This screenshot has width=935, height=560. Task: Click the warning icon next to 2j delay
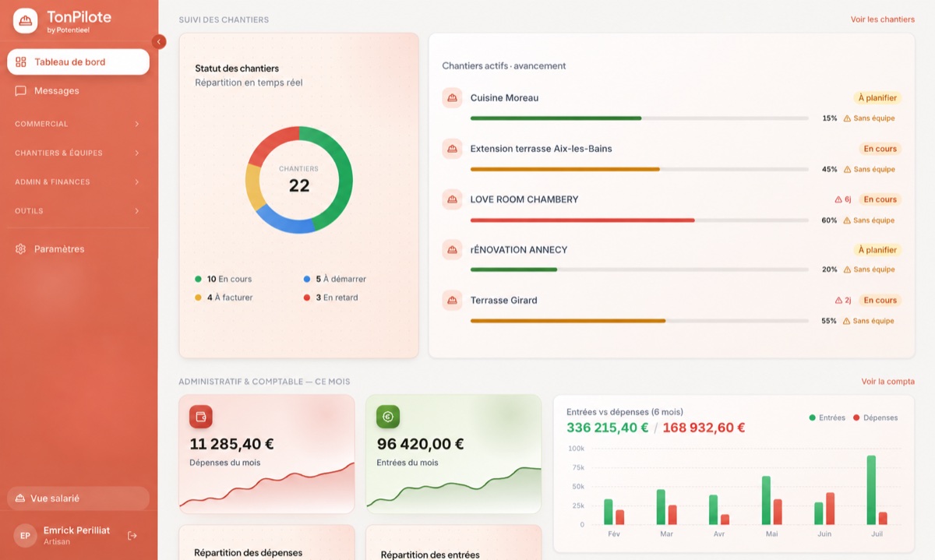point(838,300)
